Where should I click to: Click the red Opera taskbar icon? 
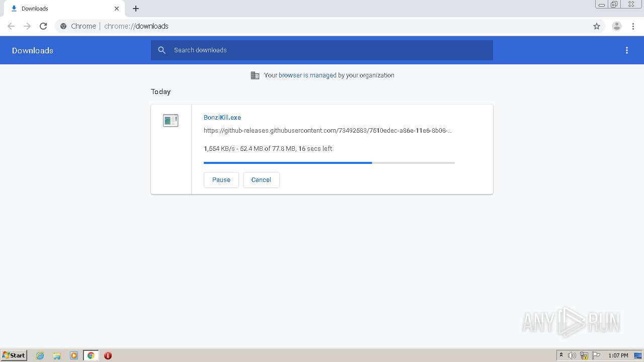point(108,355)
